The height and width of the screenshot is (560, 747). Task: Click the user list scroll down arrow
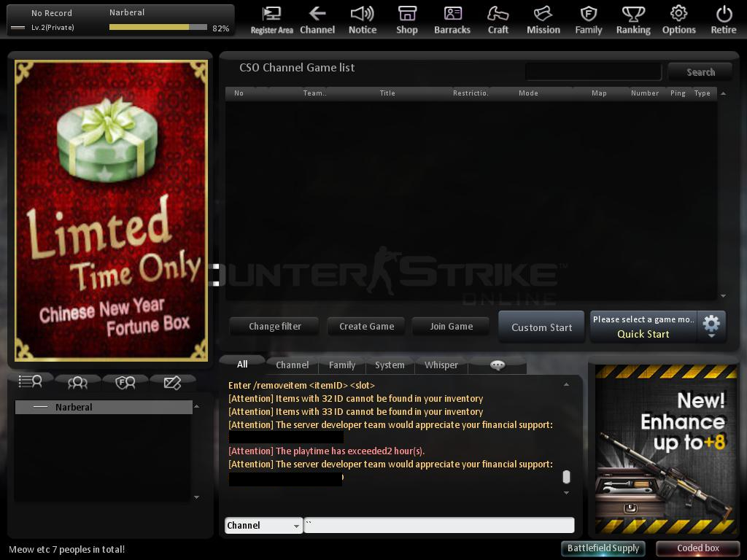pos(196,497)
